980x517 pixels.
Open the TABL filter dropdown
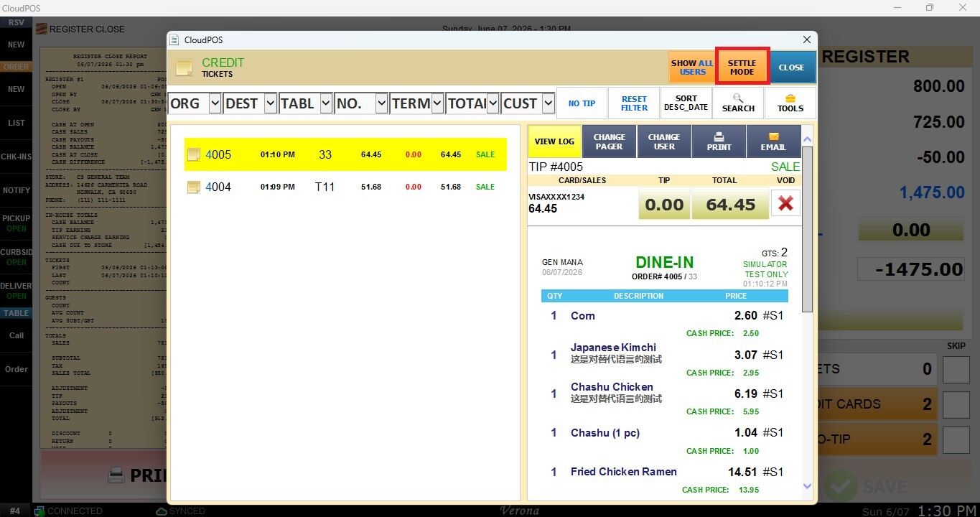click(326, 104)
